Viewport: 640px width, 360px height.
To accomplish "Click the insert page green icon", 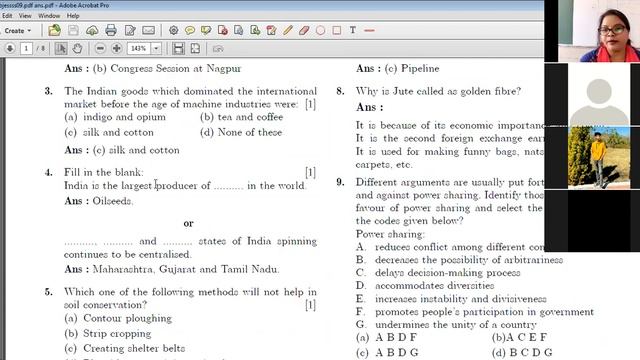I will point(255,30).
